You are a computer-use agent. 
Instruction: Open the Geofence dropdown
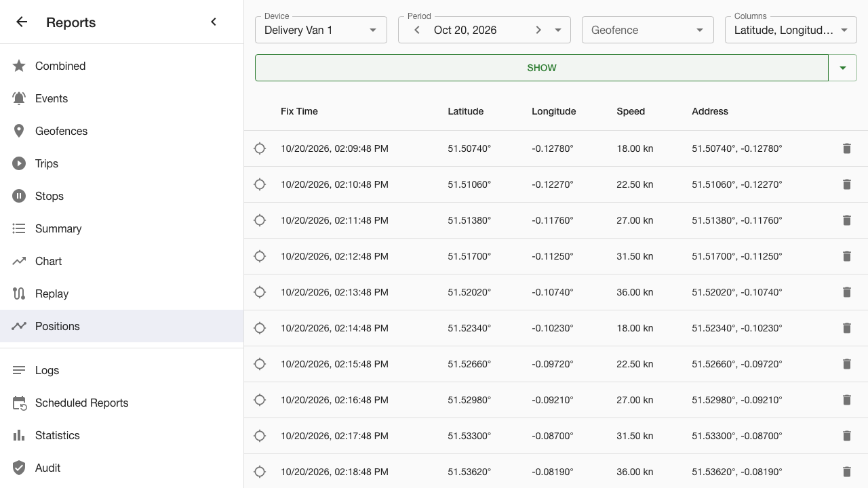pos(648,30)
